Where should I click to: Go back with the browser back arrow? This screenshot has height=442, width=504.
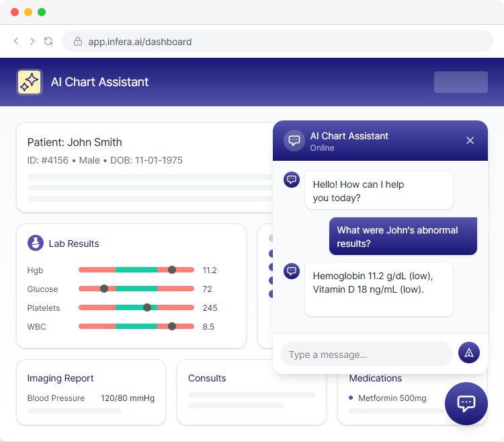pos(17,42)
